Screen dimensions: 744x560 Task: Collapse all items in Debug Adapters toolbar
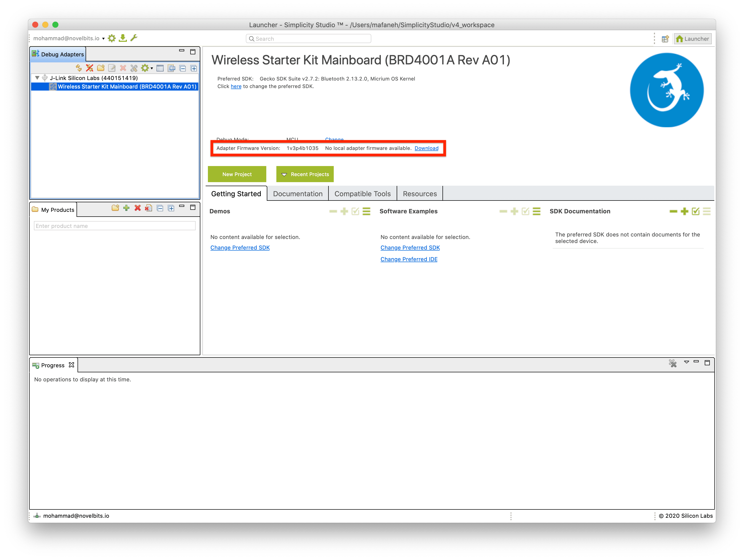click(183, 69)
